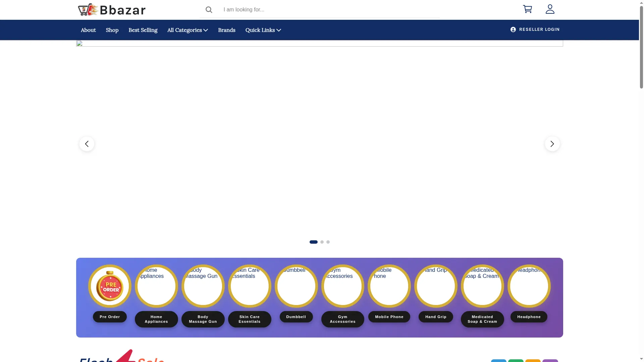Expand the Quick Links dropdown
Screen dimensions: 644x362
pyautogui.click(x=263, y=30)
